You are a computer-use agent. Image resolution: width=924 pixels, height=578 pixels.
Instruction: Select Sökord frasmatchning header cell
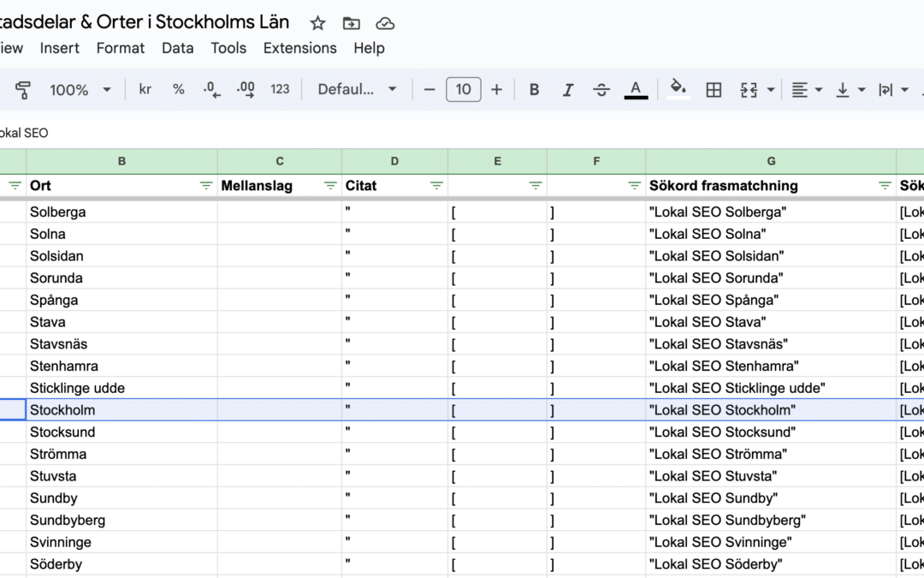click(x=771, y=186)
